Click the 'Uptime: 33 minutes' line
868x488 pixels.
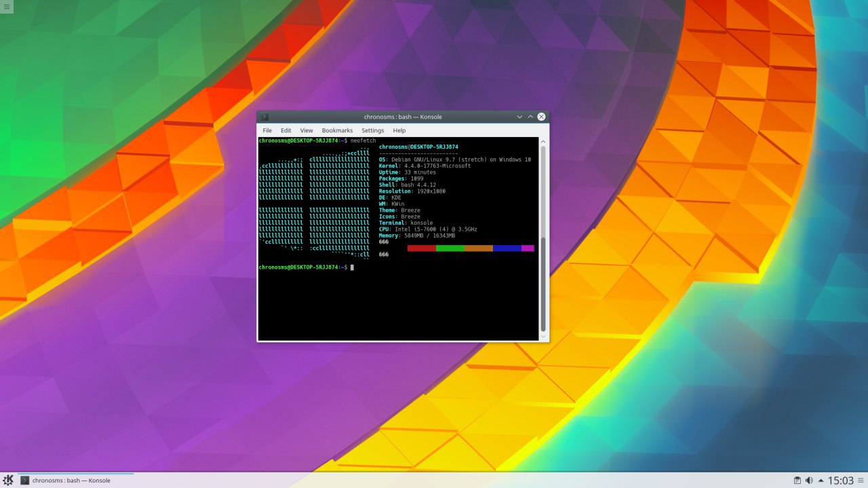click(407, 172)
